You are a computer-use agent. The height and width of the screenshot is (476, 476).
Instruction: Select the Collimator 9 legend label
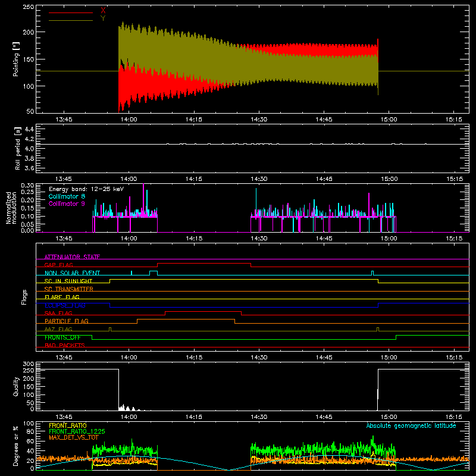(67, 203)
